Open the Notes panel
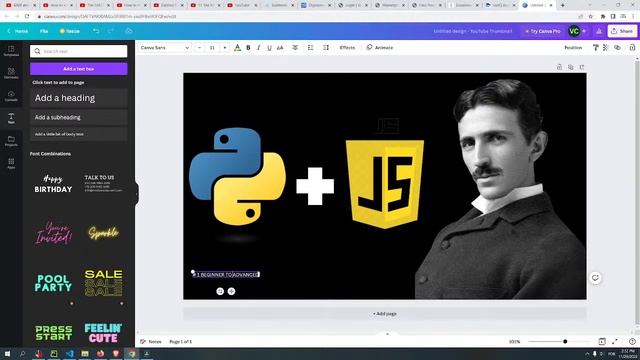This screenshot has width=640, height=360. click(x=151, y=342)
